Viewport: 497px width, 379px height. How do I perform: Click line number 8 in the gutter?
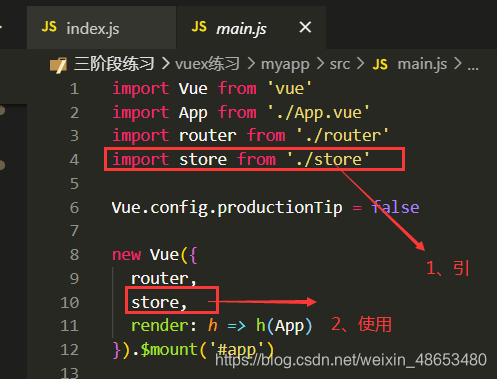(74, 255)
